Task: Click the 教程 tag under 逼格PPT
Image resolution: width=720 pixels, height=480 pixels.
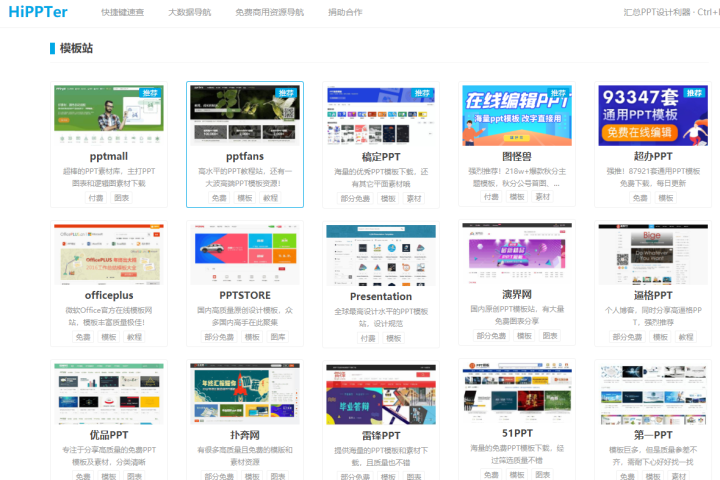Action: (x=686, y=337)
